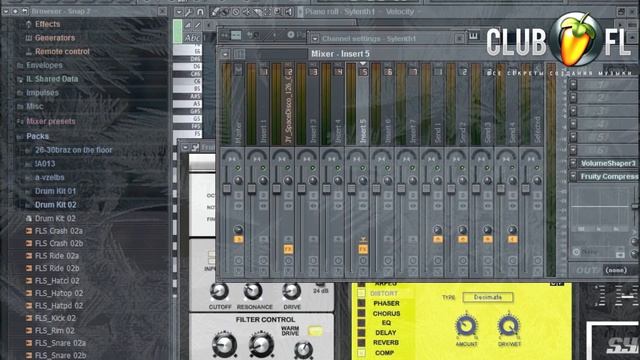Viewport: 640px width, 360px height.
Task: Toggle the COMP effect checkbox
Action: (361, 353)
